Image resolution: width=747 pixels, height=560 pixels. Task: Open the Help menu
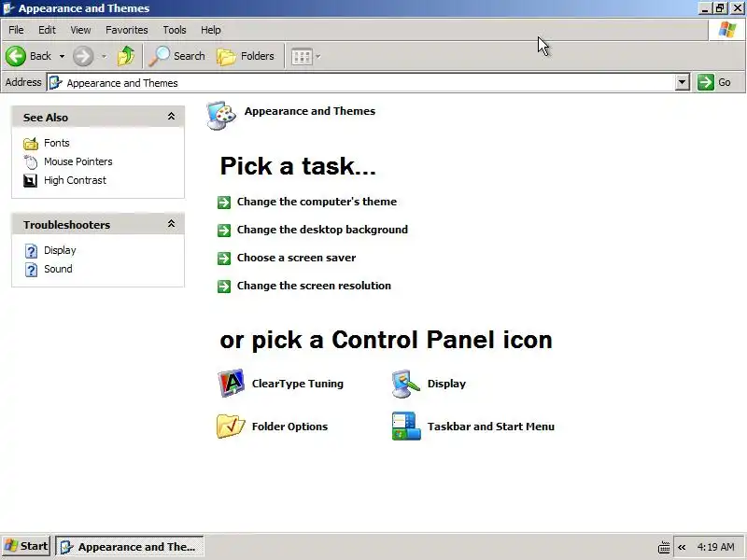pyautogui.click(x=211, y=30)
